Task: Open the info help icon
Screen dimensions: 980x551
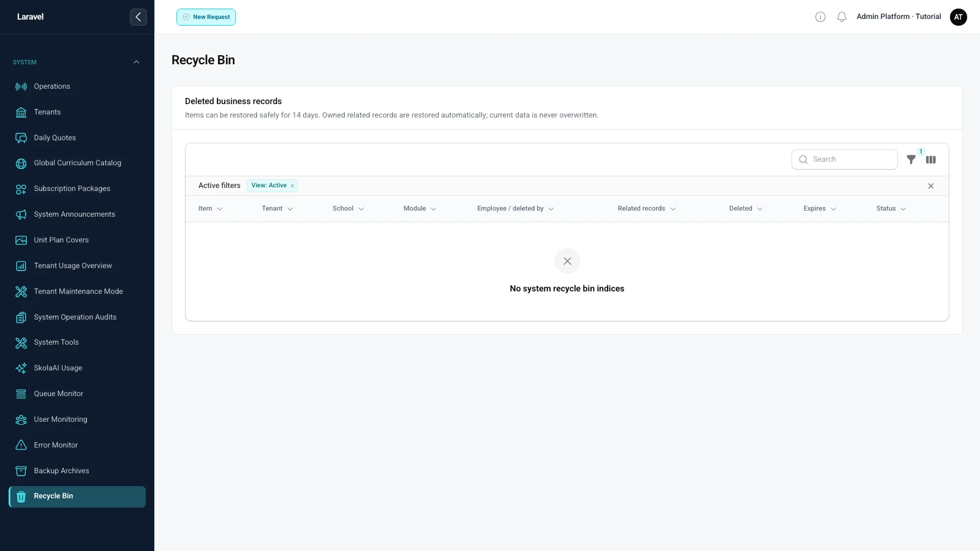Action: pos(820,17)
